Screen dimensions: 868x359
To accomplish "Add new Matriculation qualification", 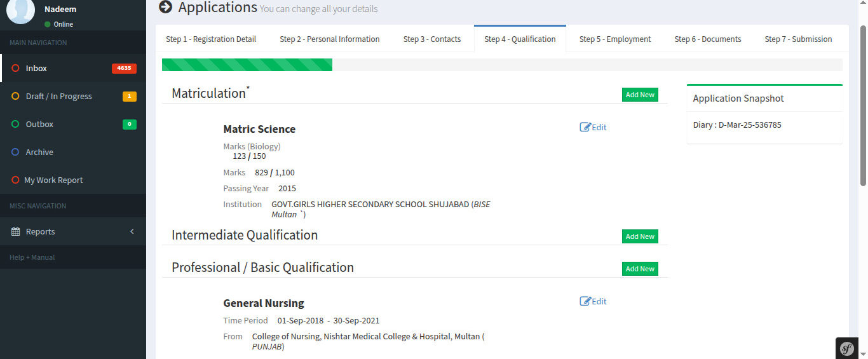I will 640,95.
